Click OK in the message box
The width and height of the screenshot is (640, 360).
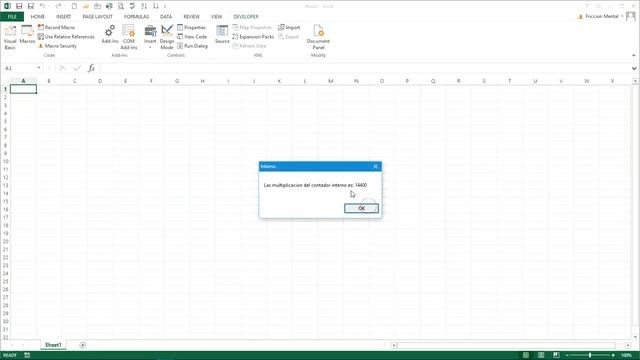click(361, 209)
